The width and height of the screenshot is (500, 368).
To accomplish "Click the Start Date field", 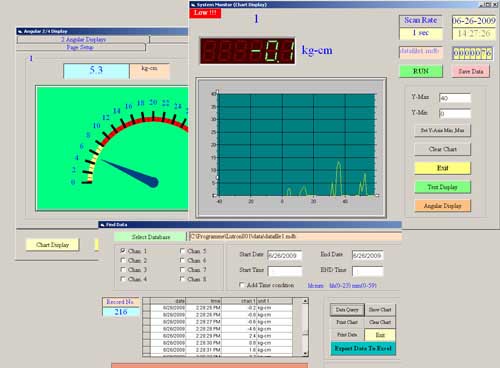I will click(285, 255).
